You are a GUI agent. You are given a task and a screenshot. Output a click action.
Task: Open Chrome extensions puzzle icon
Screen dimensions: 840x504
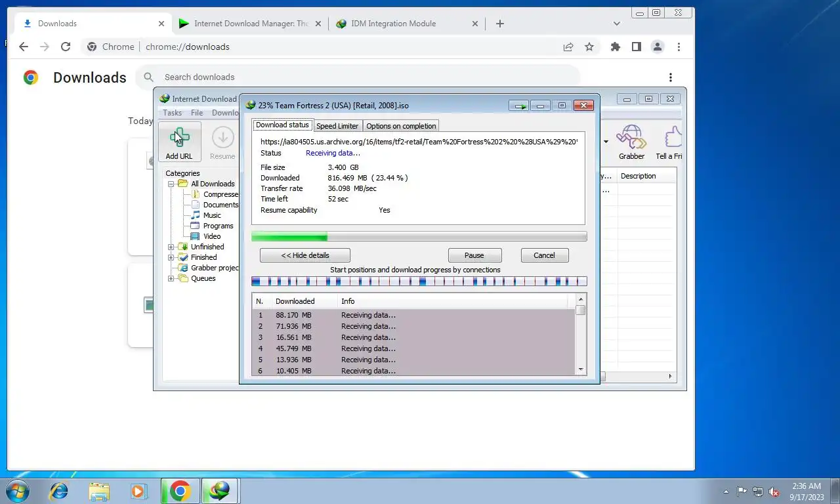point(615,47)
